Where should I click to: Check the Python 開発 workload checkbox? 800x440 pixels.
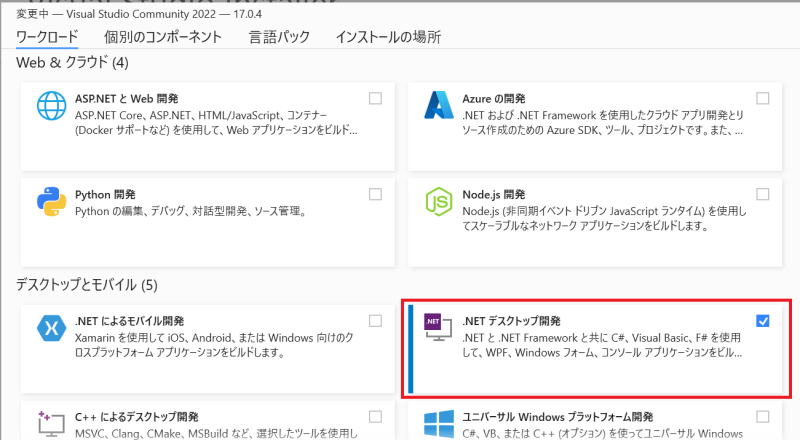(376, 194)
